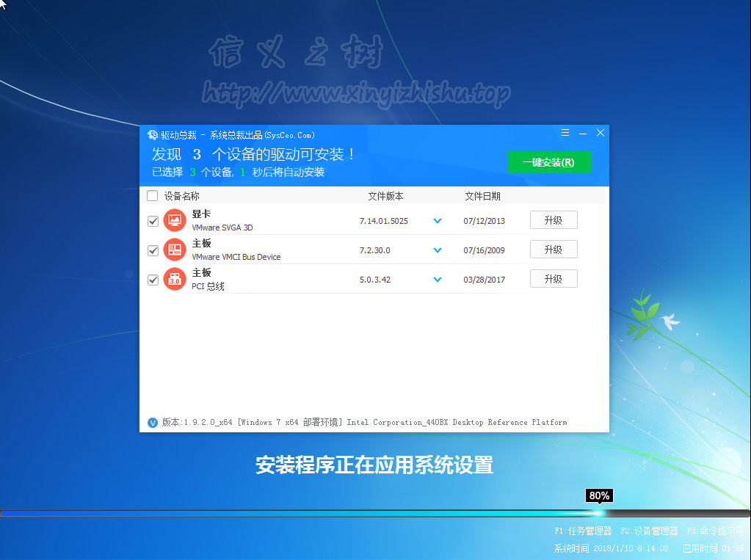Expand version dropdown for 7.2.30.0
Image resolution: width=751 pixels, height=560 pixels.
point(438,250)
